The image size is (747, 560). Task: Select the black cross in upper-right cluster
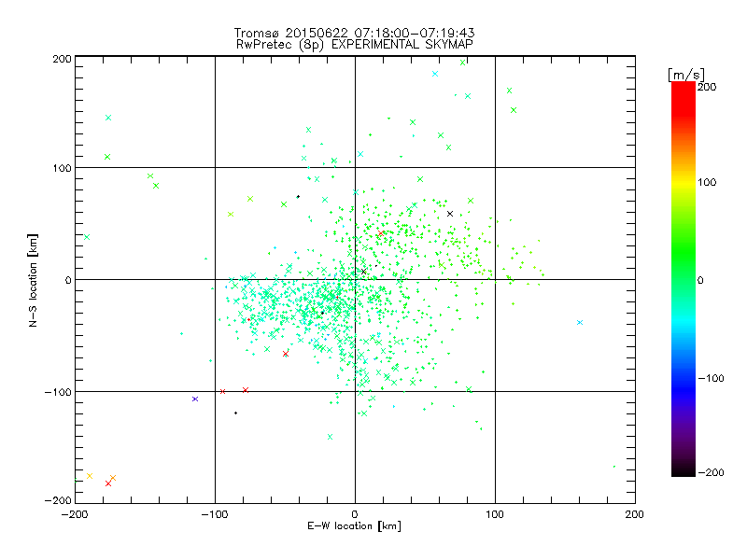(x=450, y=214)
